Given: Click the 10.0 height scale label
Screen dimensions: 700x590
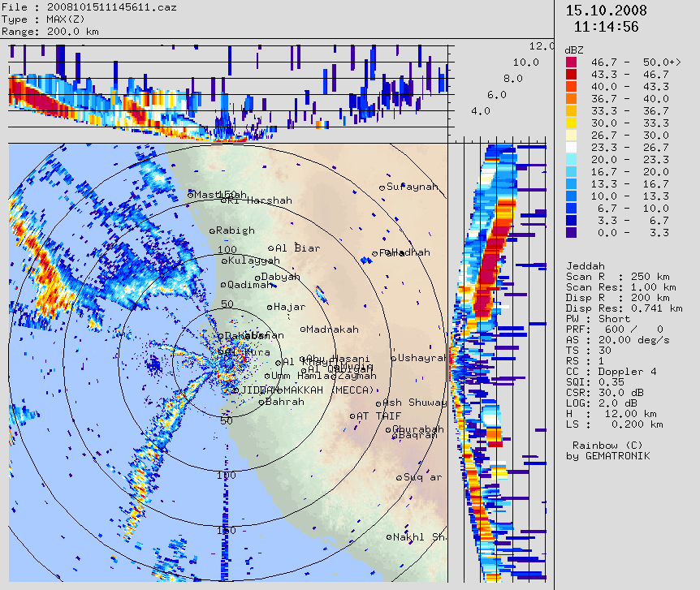Looking at the screenshot, I should [526, 62].
